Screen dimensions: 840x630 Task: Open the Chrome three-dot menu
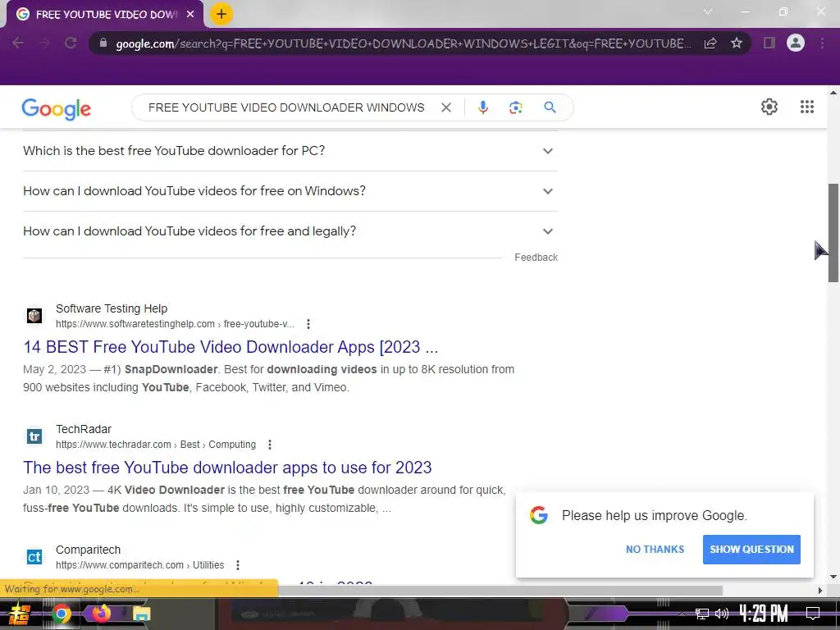tap(822, 43)
